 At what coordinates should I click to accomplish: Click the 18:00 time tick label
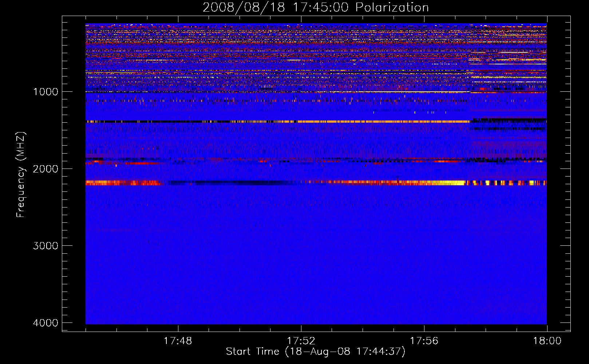point(547,341)
